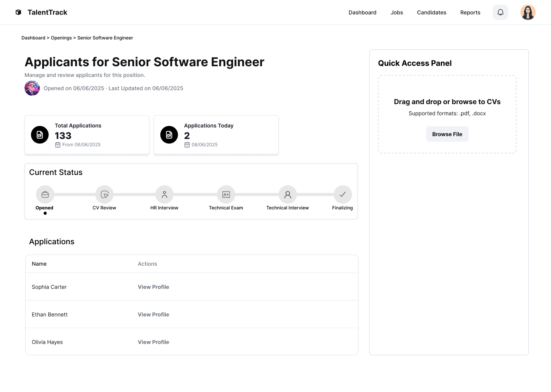Select the HR Interview stage icon
The width and height of the screenshot is (551, 392).
165,194
